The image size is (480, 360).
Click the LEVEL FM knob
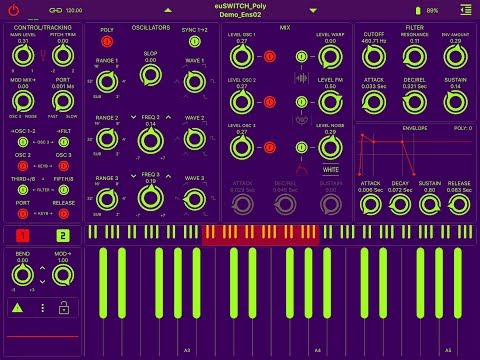330,102
